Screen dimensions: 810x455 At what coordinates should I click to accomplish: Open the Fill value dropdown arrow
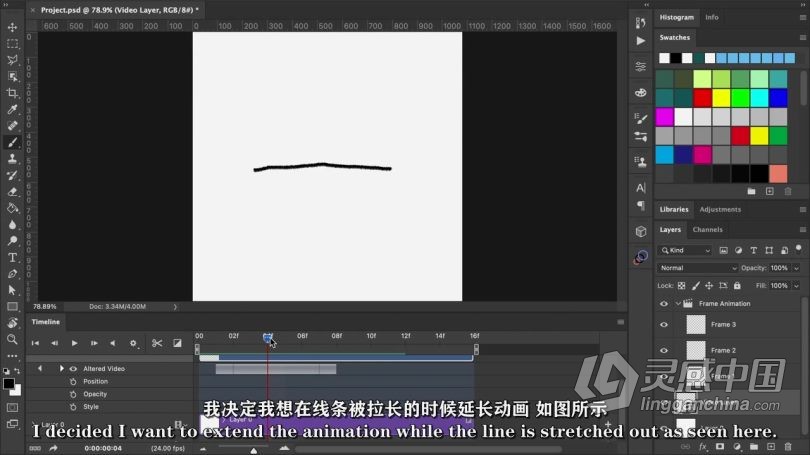point(796,286)
